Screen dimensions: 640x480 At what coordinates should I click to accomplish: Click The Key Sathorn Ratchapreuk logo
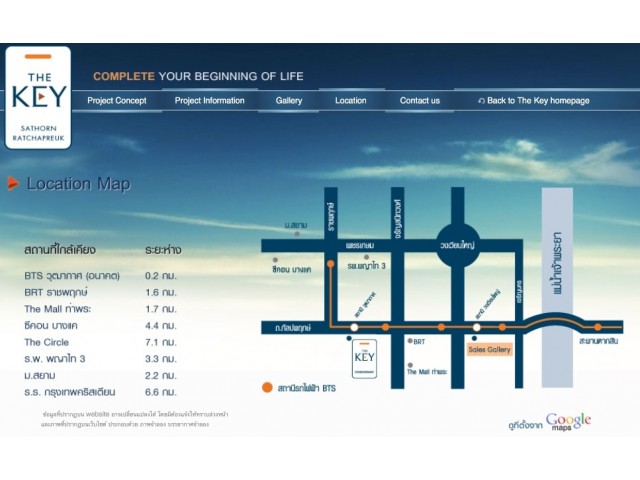click(x=38, y=96)
